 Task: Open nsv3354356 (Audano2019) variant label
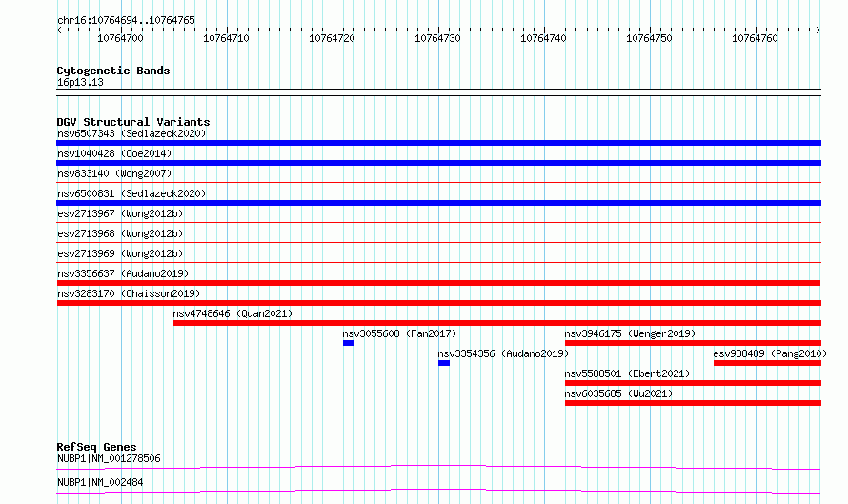pyautogui.click(x=503, y=353)
